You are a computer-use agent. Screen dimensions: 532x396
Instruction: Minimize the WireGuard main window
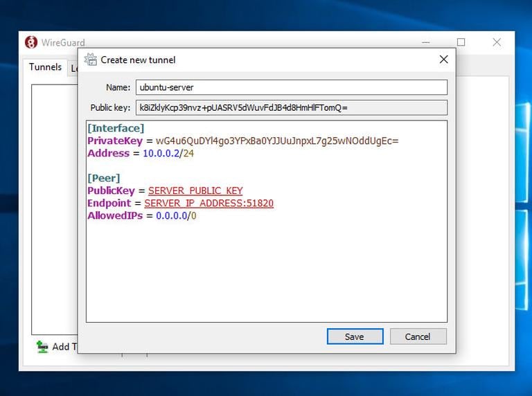[x=426, y=42]
